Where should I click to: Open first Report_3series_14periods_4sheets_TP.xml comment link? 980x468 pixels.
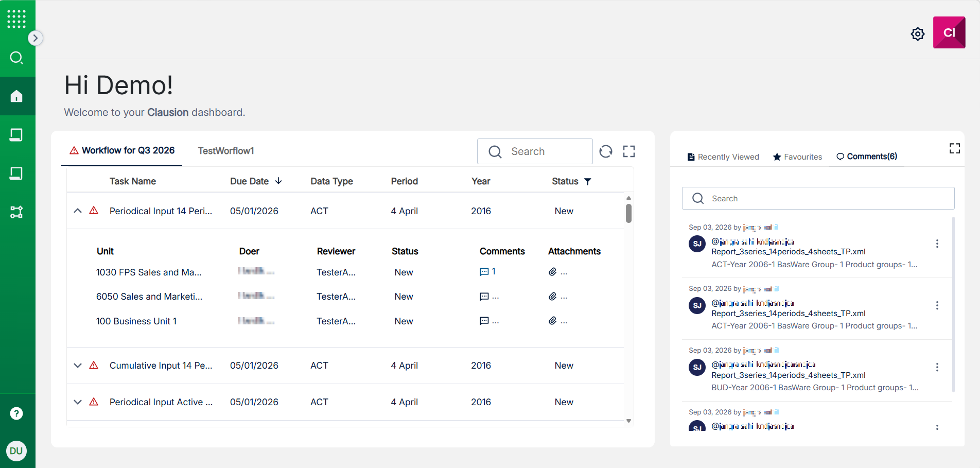pos(789,252)
